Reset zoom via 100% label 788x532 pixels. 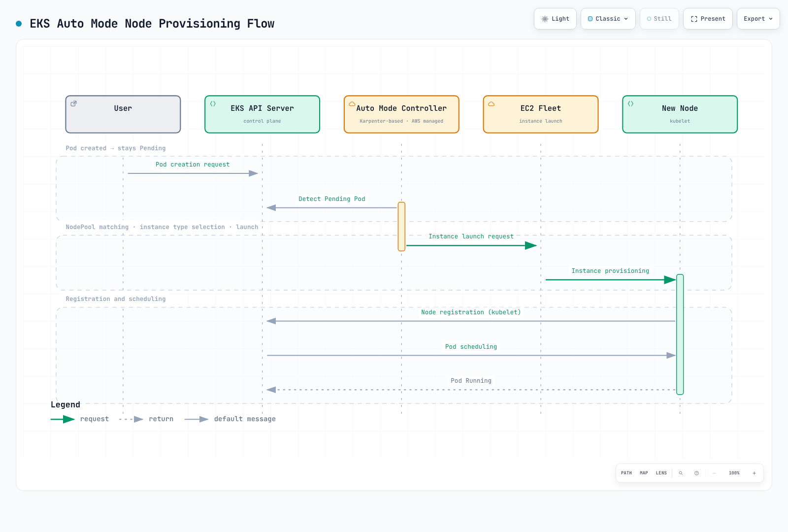click(734, 473)
